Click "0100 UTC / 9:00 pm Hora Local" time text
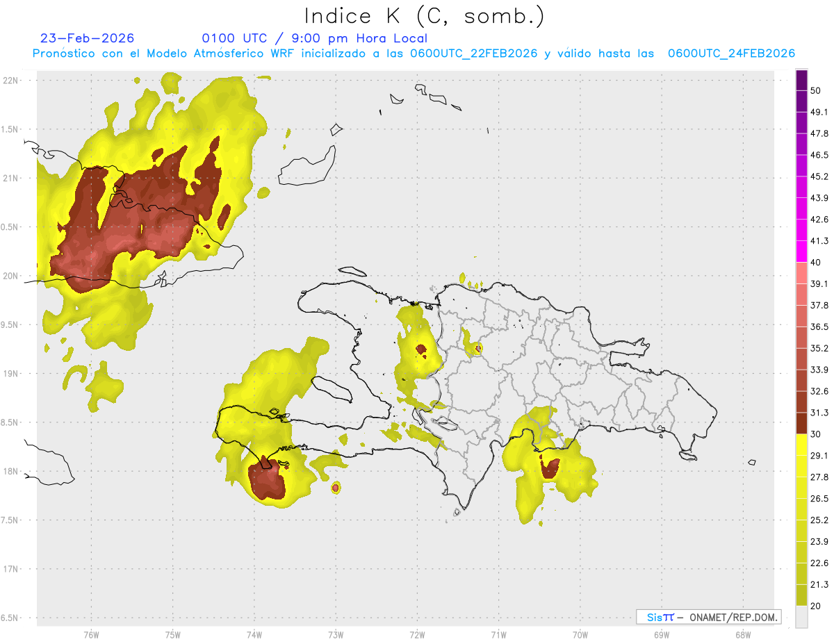 314,38
